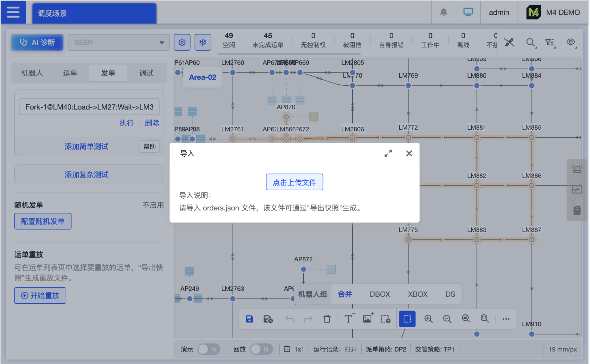The height and width of the screenshot is (364, 590).
Task: Click the zoom in magnifier icon
Action: 429,319
